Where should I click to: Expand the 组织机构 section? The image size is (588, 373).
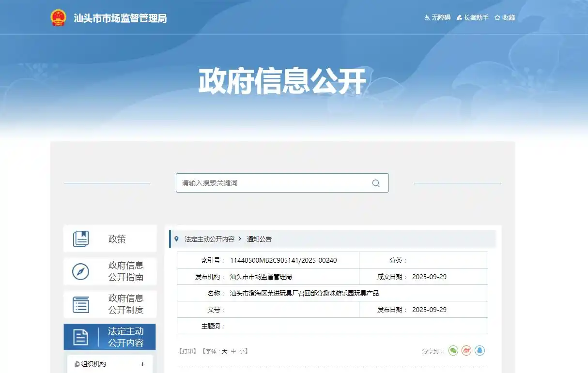tap(142, 363)
